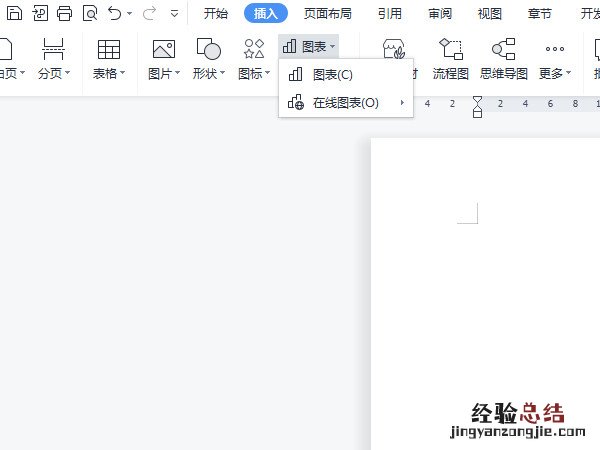Click the 图片 picture icon
This screenshot has width=600, height=450.
pyautogui.click(x=163, y=50)
